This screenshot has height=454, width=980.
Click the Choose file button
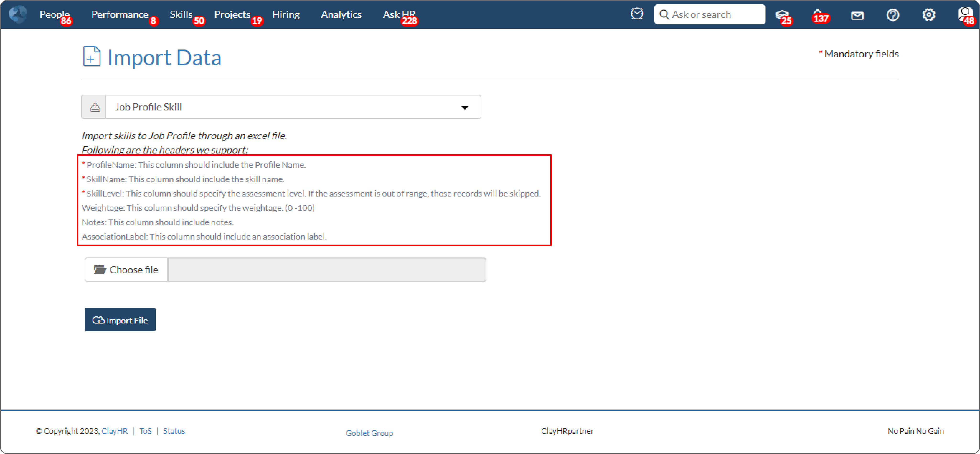pos(126,270)
